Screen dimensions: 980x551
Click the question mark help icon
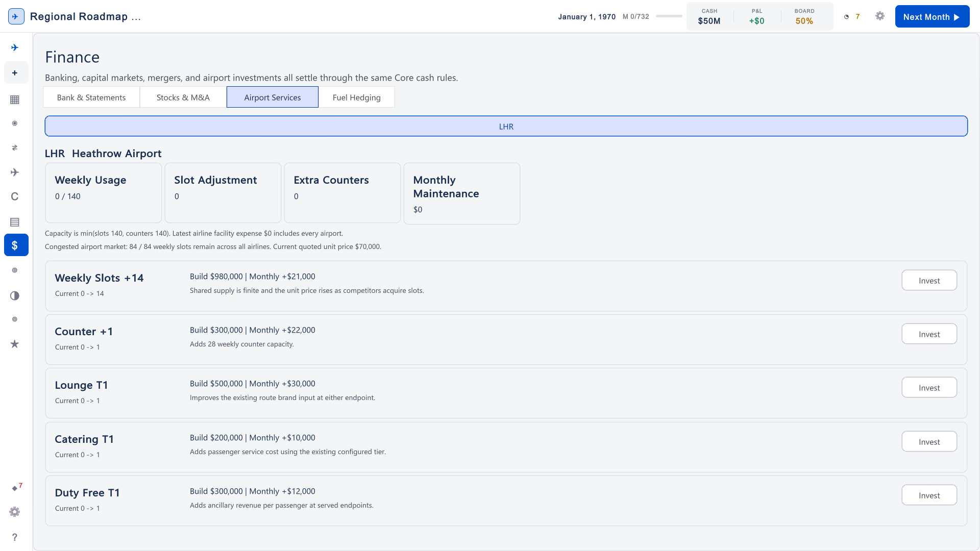15,537
